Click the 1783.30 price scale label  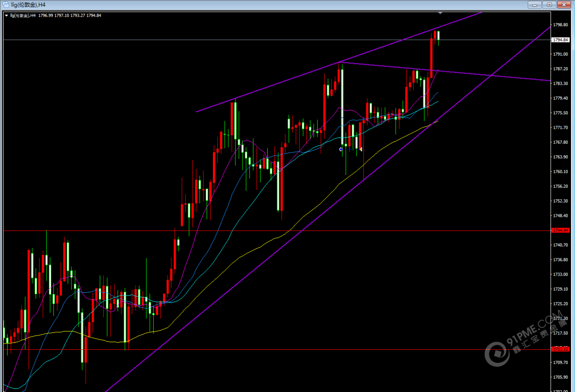click(560, 84)
